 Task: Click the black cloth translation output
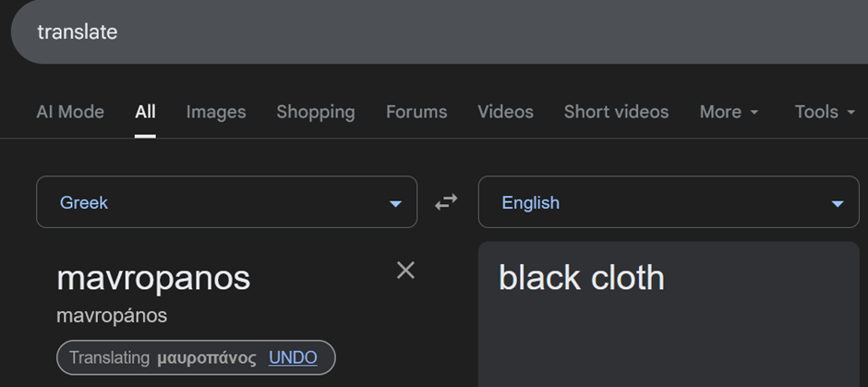[582, 278]
